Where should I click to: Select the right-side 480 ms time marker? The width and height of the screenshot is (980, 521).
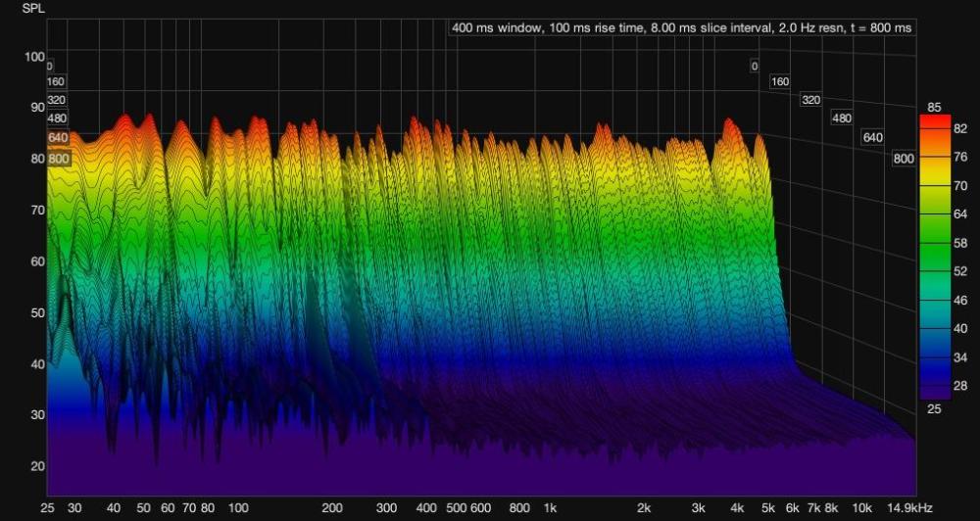click(842, 118)
